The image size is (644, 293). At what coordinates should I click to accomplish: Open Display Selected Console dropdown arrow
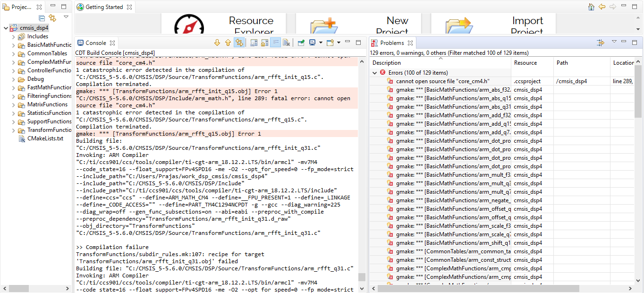(321, 43)
